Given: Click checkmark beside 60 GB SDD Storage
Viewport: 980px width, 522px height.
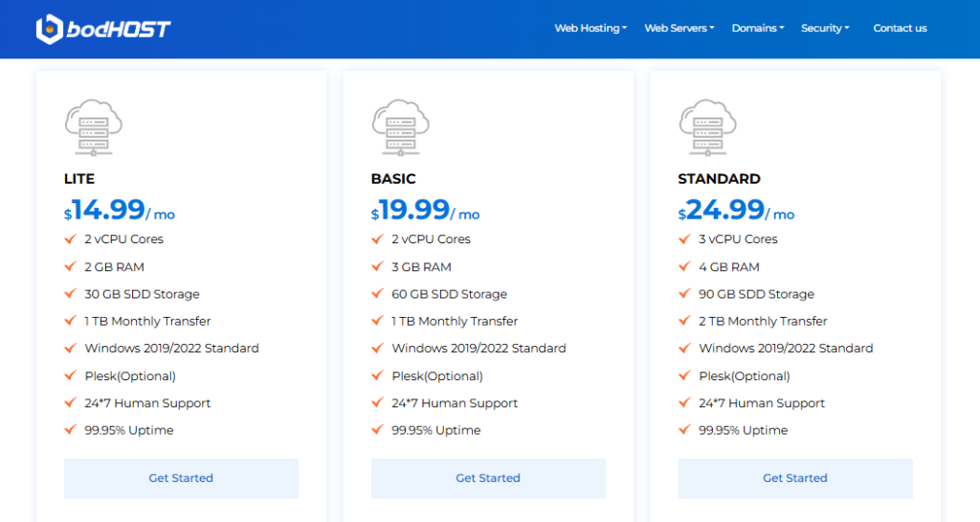Looking at the screenshot, I should (377, 293).
